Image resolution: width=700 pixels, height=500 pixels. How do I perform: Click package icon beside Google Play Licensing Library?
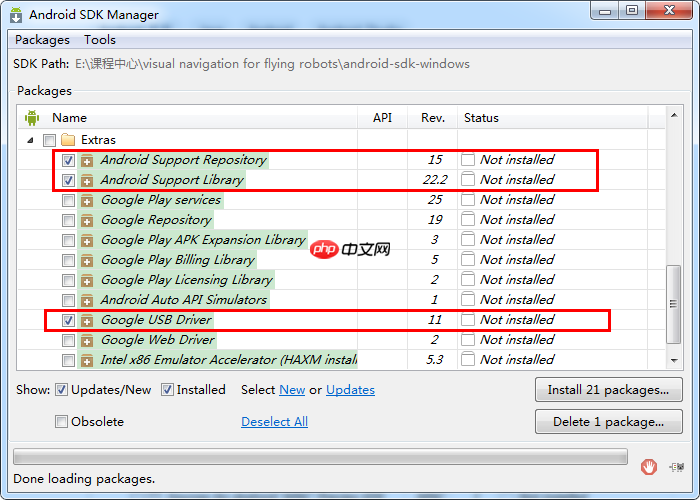click(x=87, y=280)
